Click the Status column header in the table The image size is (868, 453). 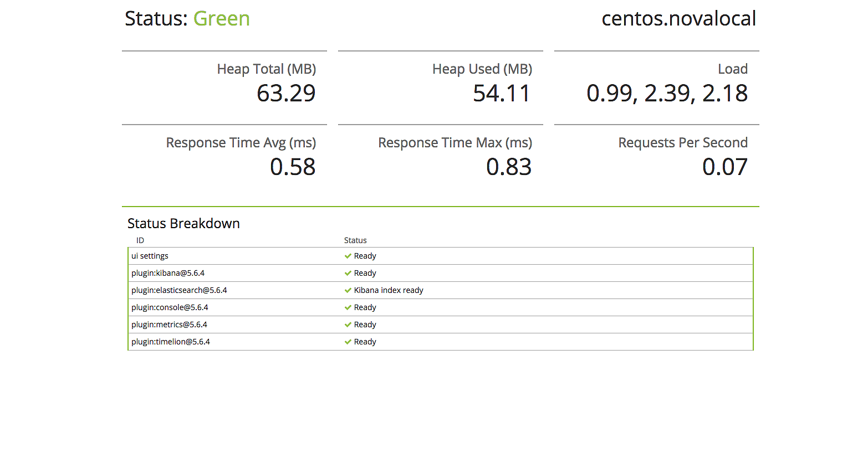tap(355, 240)
